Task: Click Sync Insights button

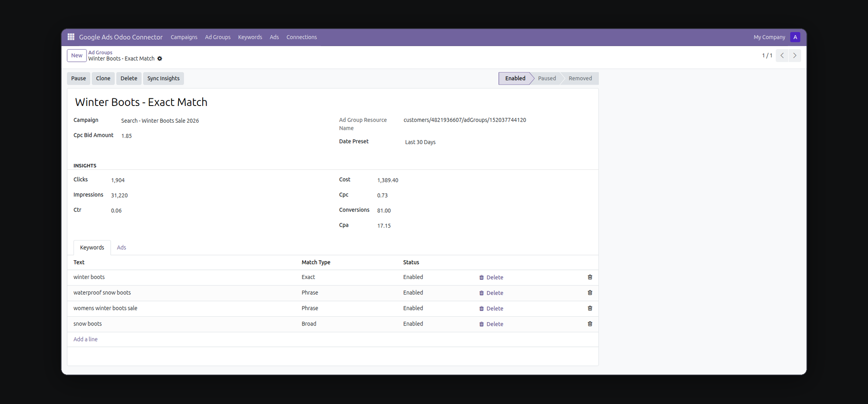Action: click(x=163, y=78)
